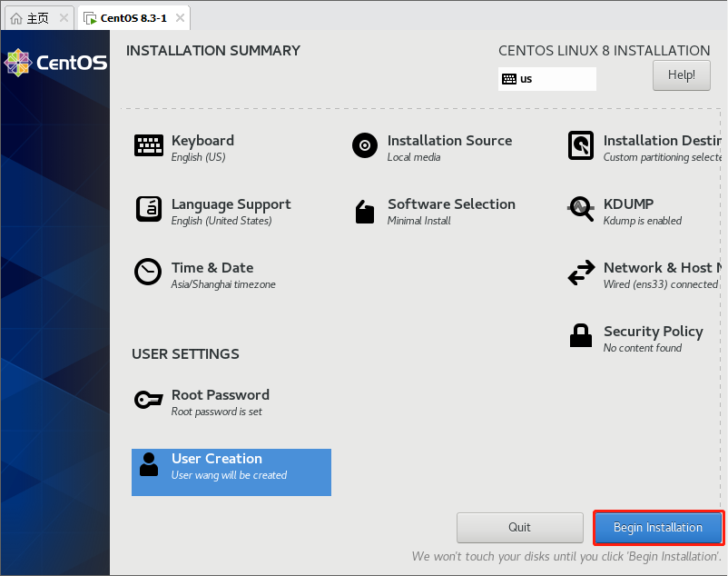Open the KDUMP configuration label
728x576 pixels.
click(x=629, y=204)
